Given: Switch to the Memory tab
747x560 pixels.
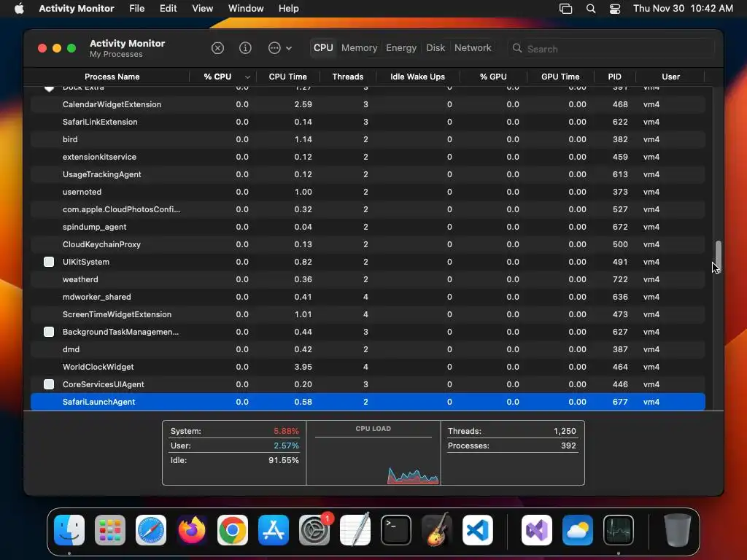Looking at the screenshot, I should pyautogui.click(x=359, y=48).
